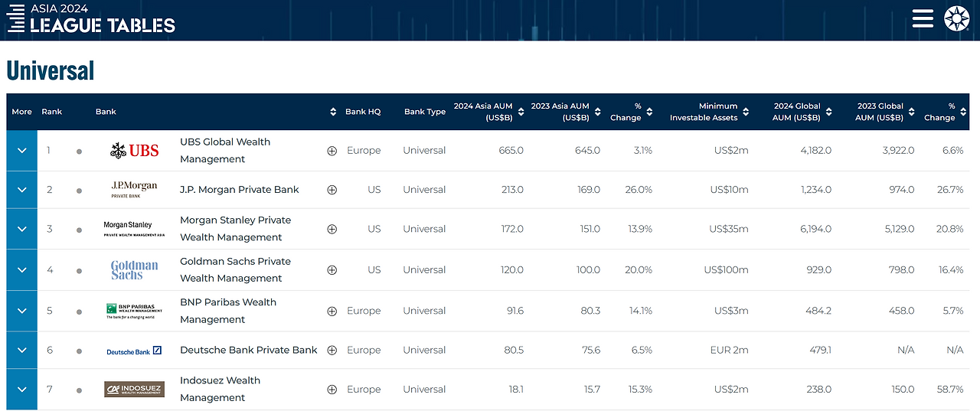Image resolution: width=980 pixels, height=411 pixels.
Task: Click the Rank column header
Action: click(x=52, y=112)
